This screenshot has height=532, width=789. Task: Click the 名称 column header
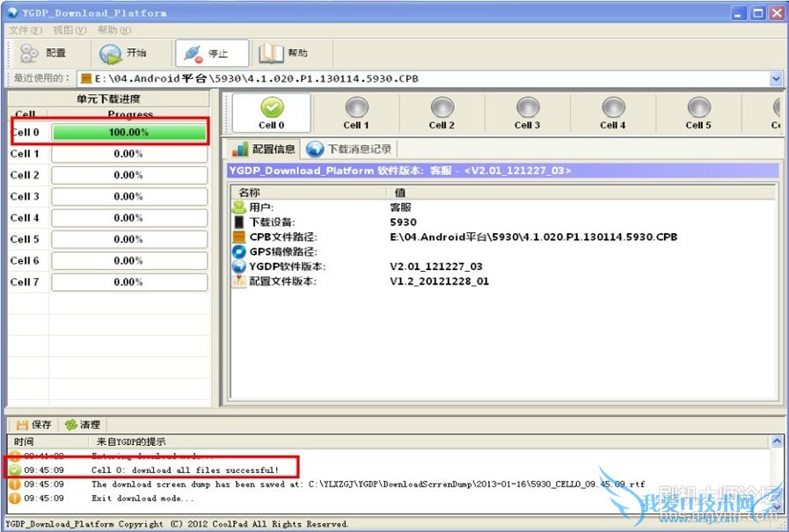pos(308,193)
